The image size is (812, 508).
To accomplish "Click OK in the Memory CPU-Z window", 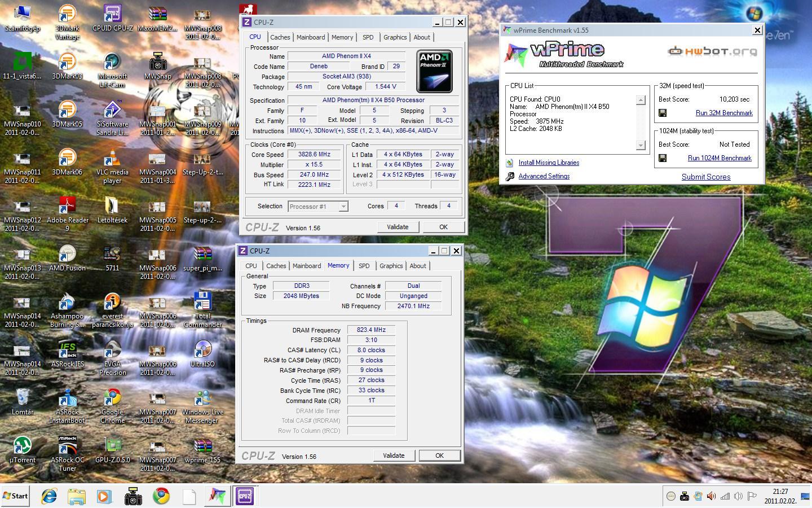I will pyautogui.click(x=439, y=456).
